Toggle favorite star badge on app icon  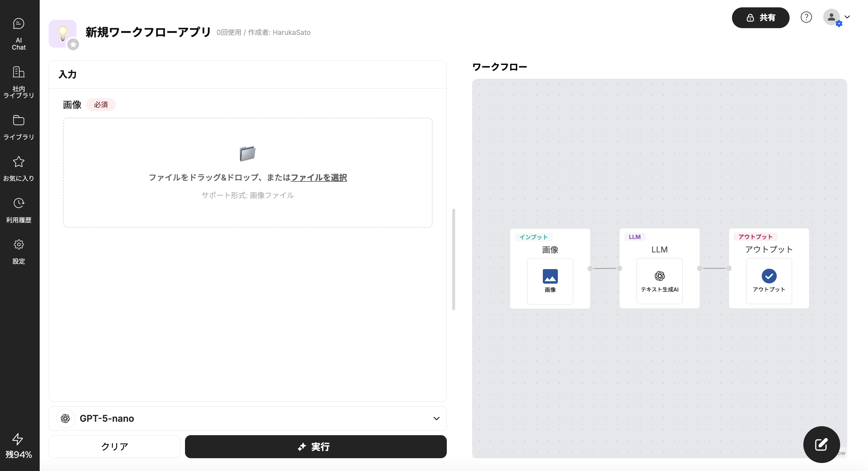pyautogui.click(x=73, y=44)
